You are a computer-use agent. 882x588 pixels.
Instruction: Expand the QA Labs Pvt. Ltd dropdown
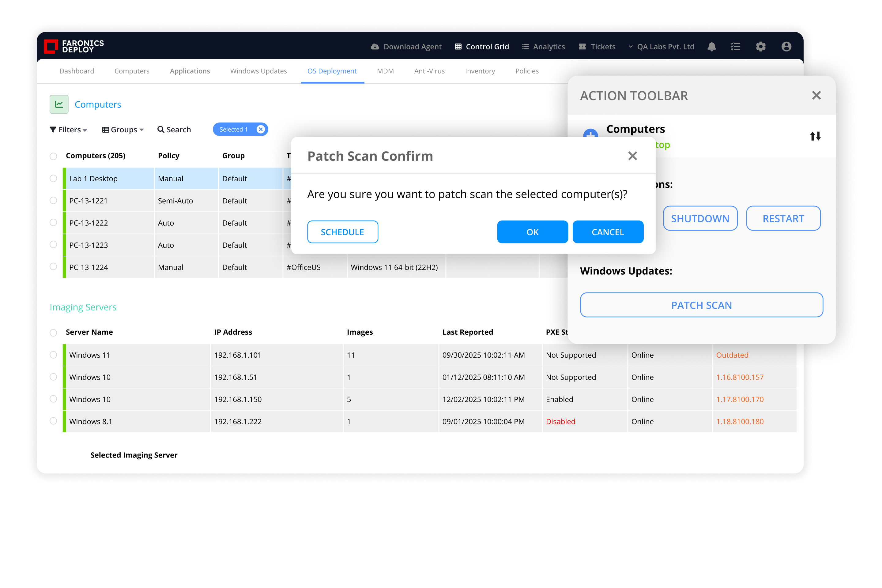tap(661, 47)
